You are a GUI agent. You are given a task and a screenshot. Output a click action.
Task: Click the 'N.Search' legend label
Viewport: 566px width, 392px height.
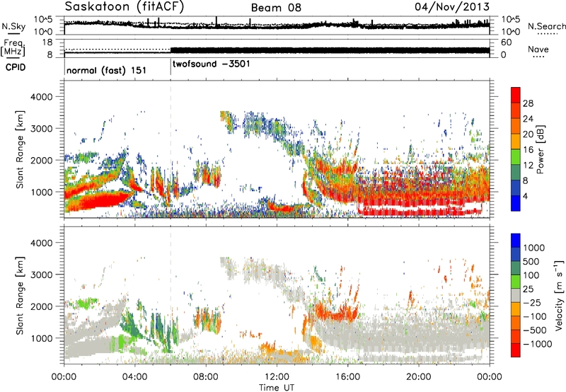[547, 26]
